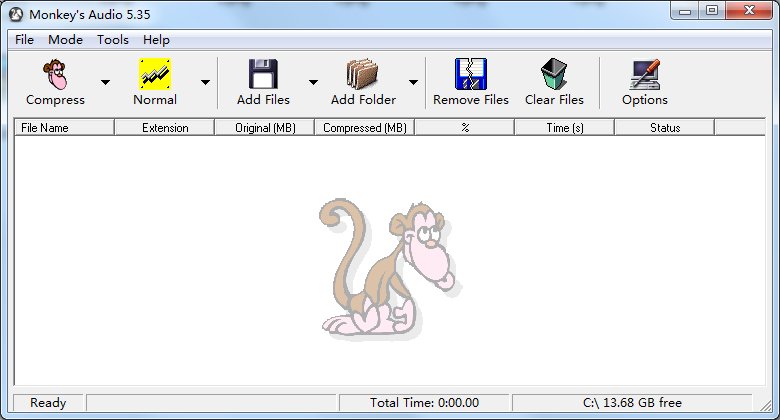780x420 pixels.
Task: Open the Add Files dropdown arrow
Action: point(313,83)
